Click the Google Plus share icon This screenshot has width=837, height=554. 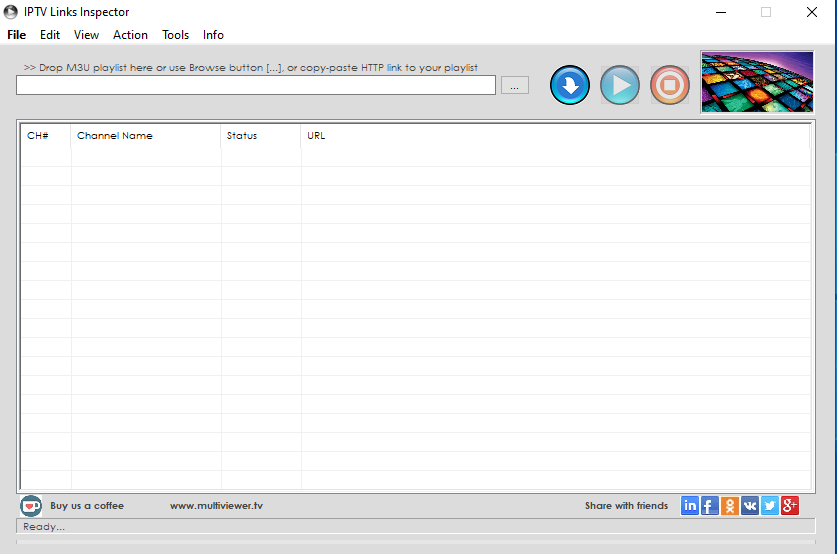(x=790, y=505)
